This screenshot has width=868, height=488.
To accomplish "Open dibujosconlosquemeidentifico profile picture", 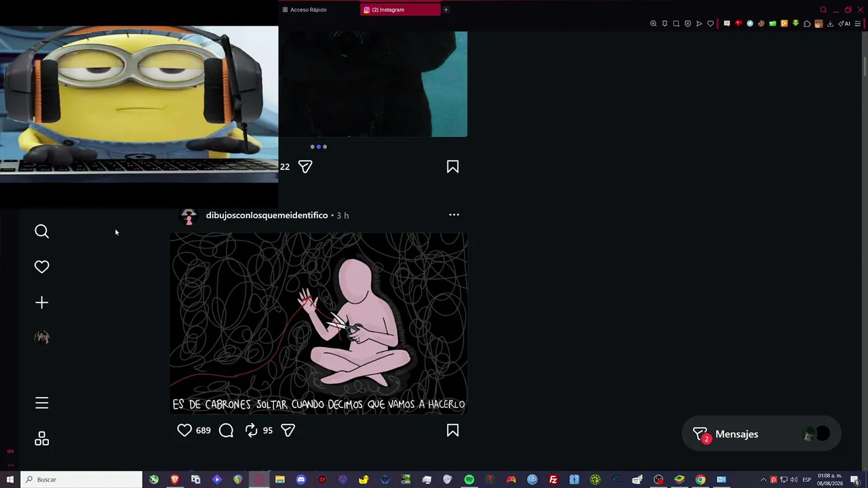I will pos(189,216).
